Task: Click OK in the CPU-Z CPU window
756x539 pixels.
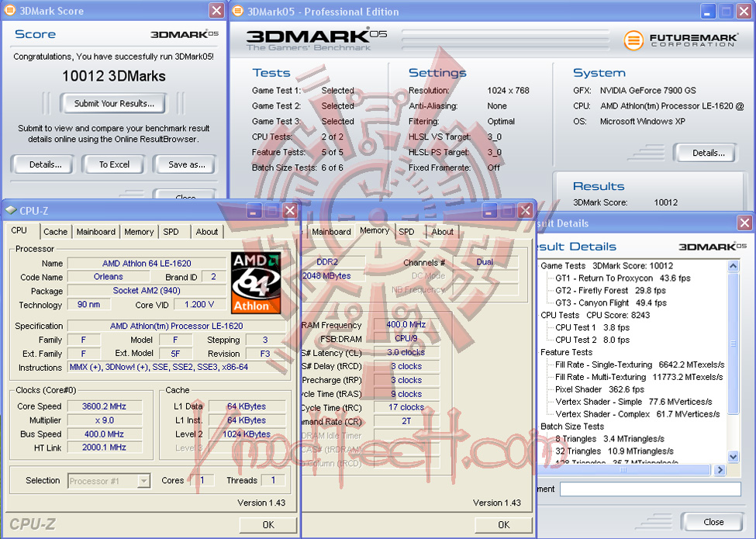Action: (x=268, y=524)
